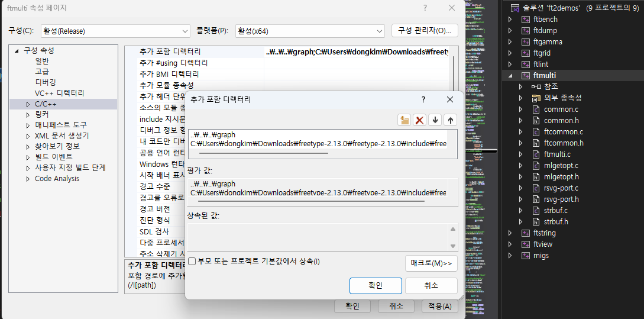The image size is (644, 319).
Task: Click the common.h header file icon
Action: [x=536, y=121]
